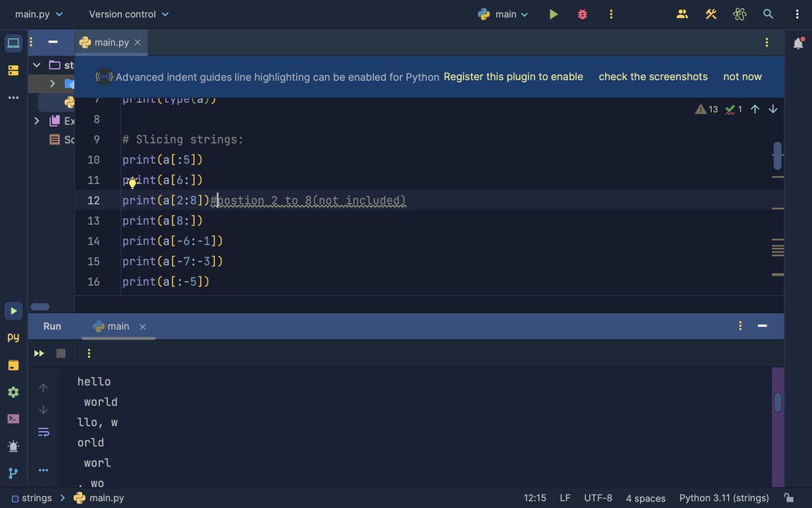Image resolution: width=812 pixels, height=508 pixels.
Task: Click the quick-fix lightbulb on line 11
Action: [x=133, y=182]
